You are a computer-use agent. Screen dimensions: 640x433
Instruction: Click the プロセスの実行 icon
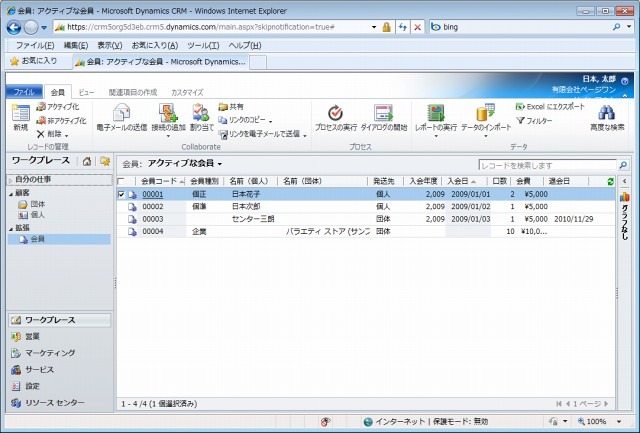(336, 113)
